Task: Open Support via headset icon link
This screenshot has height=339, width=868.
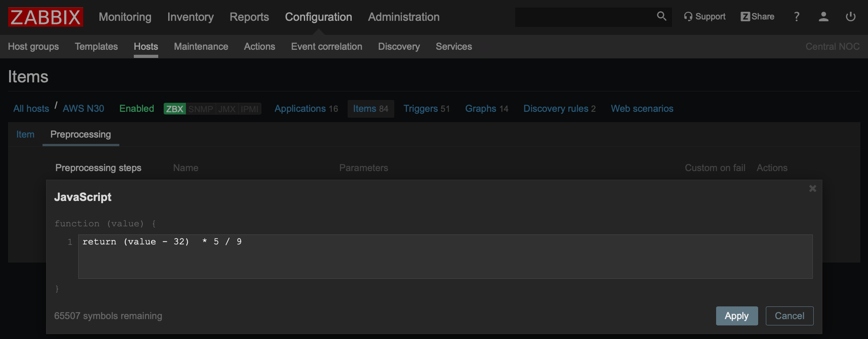Action: (x=705, y=17)
